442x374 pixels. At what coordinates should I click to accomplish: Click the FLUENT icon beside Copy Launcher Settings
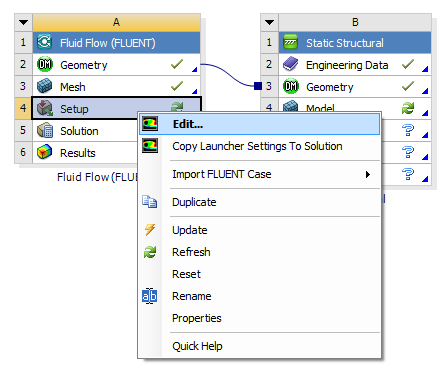[x=150, y=146]
